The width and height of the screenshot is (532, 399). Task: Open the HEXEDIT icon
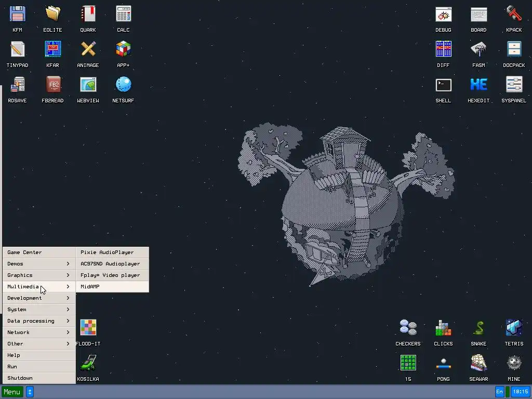click(478, 85)
